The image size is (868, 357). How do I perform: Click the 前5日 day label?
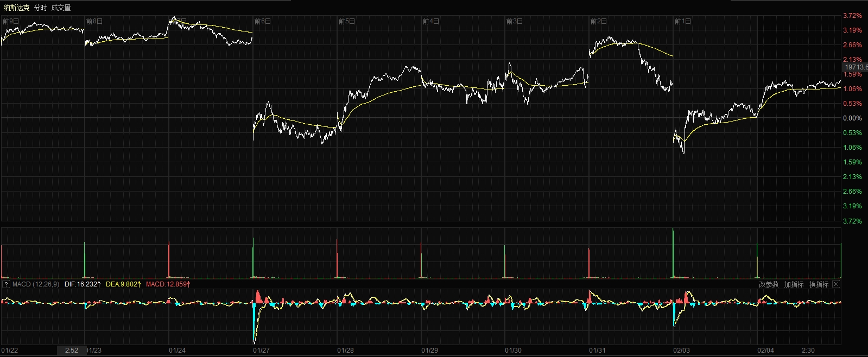pos(347,22)
